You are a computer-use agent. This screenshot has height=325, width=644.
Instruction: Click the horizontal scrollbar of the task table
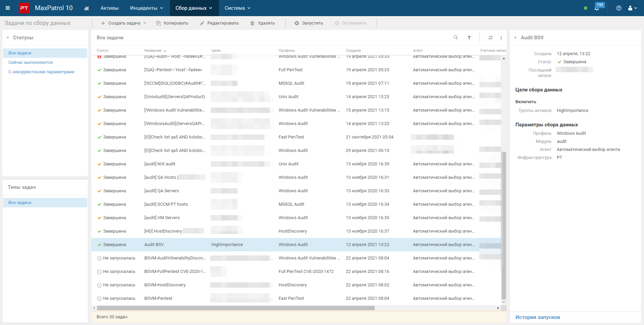pyautogui.click(x=236, y=308)
